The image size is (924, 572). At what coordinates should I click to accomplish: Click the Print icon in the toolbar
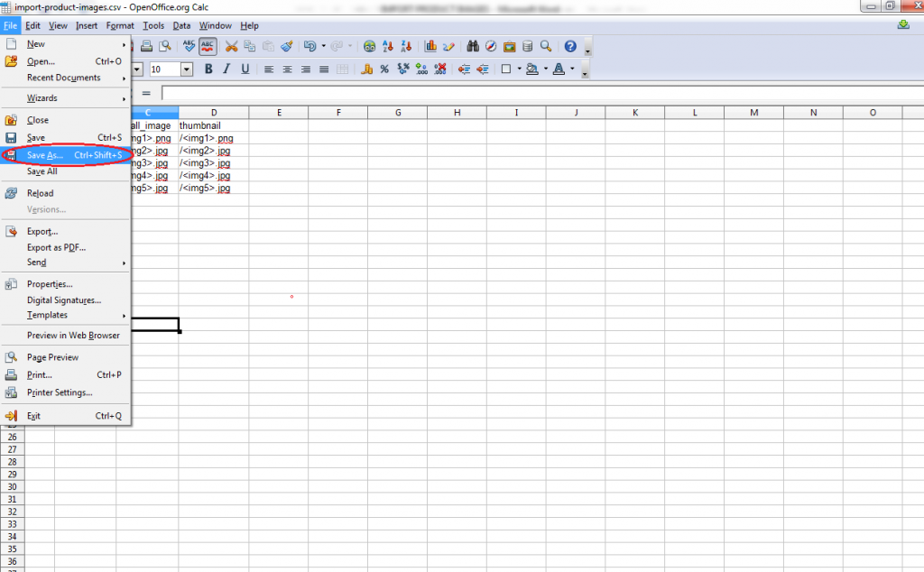pyautogui.click(x=146, y=46)
